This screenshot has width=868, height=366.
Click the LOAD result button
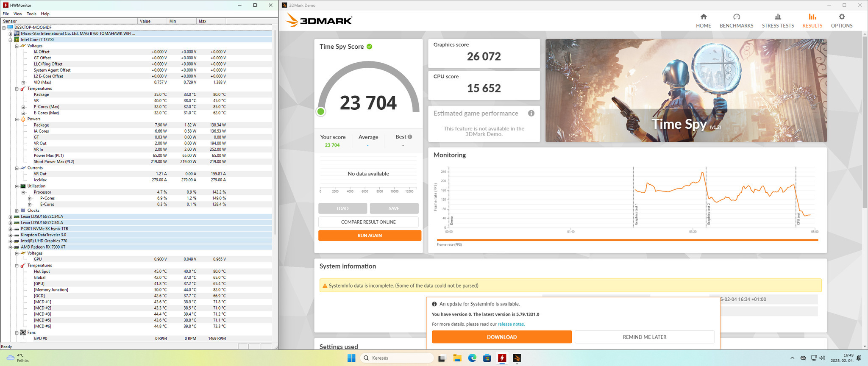click(x=342, y=208)
